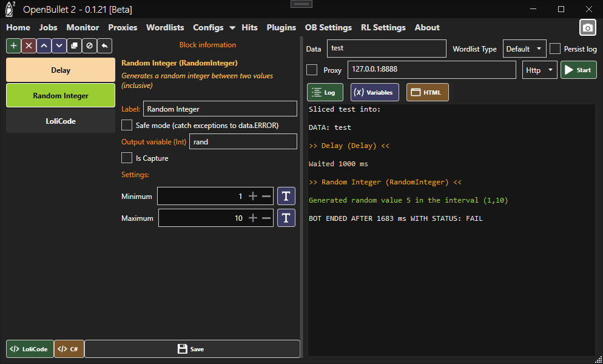
Task: Open OB Settings
Action: (328, 27)
